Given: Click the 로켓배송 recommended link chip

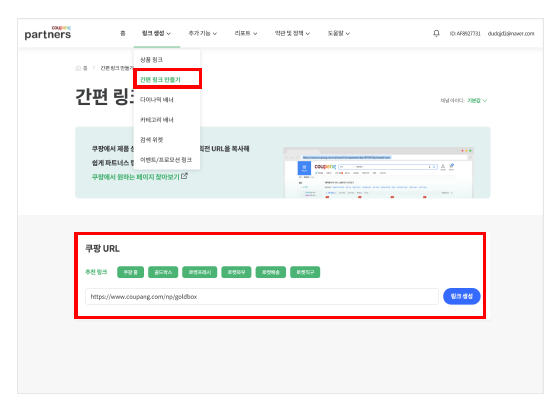Looking at the screenshot, I should (271, 272).
